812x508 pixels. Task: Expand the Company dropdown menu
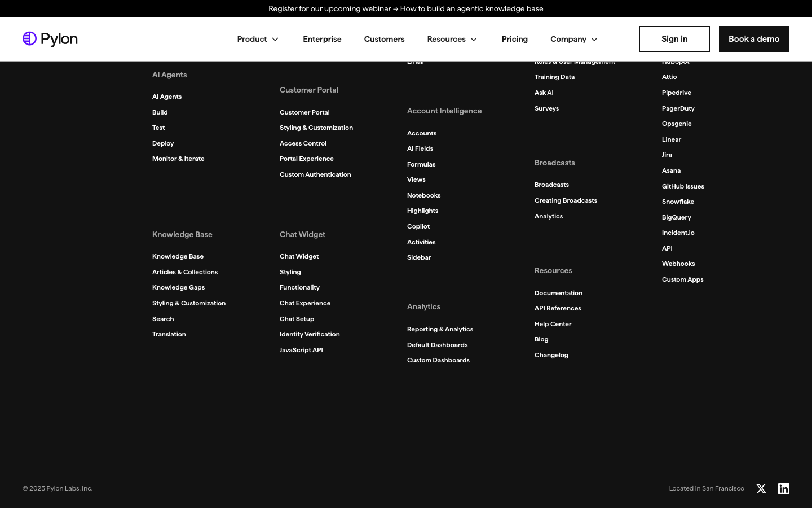[574, 39]
